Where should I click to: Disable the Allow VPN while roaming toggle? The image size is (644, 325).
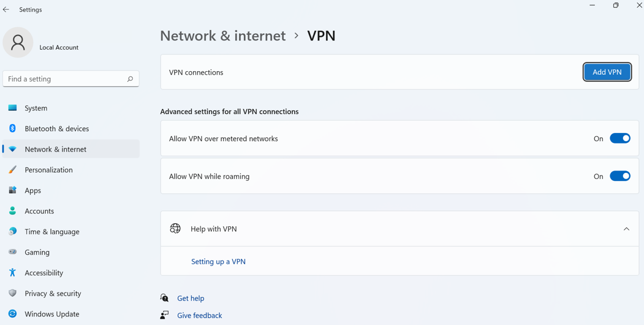pos(619,177)
